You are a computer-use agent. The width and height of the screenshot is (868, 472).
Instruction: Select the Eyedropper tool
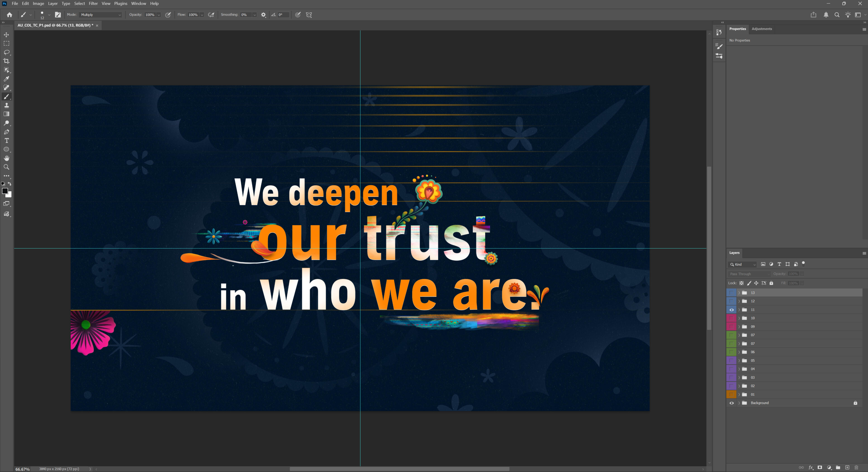pos(6,79)
